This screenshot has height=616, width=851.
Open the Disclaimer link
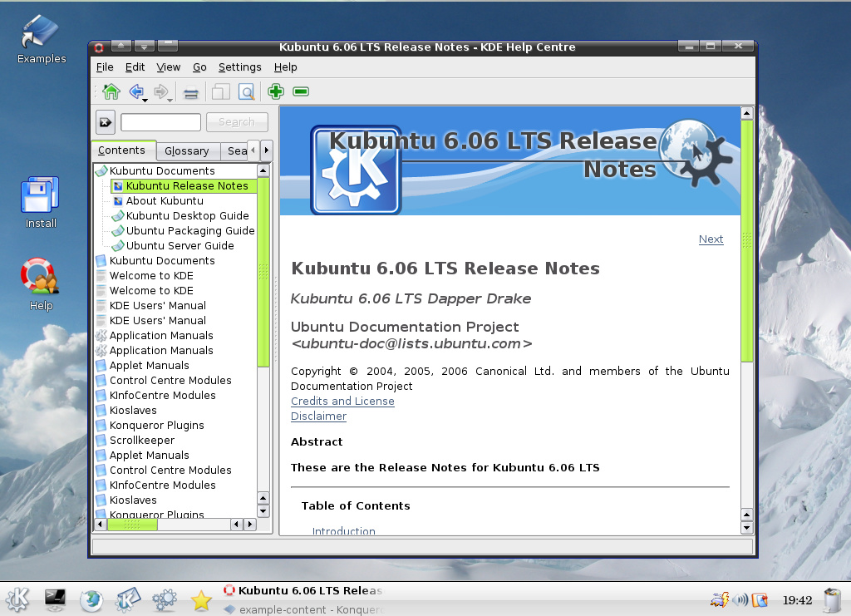[318, 416]
